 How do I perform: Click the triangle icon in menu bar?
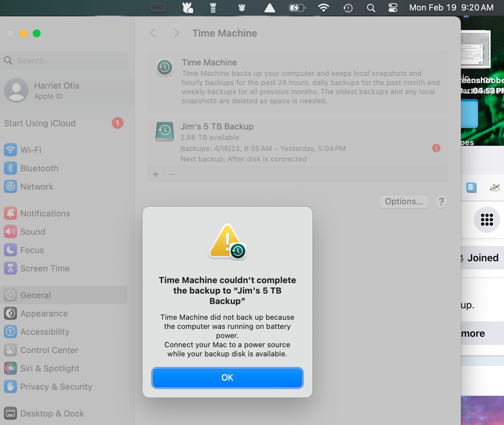[x=270, y=8]
